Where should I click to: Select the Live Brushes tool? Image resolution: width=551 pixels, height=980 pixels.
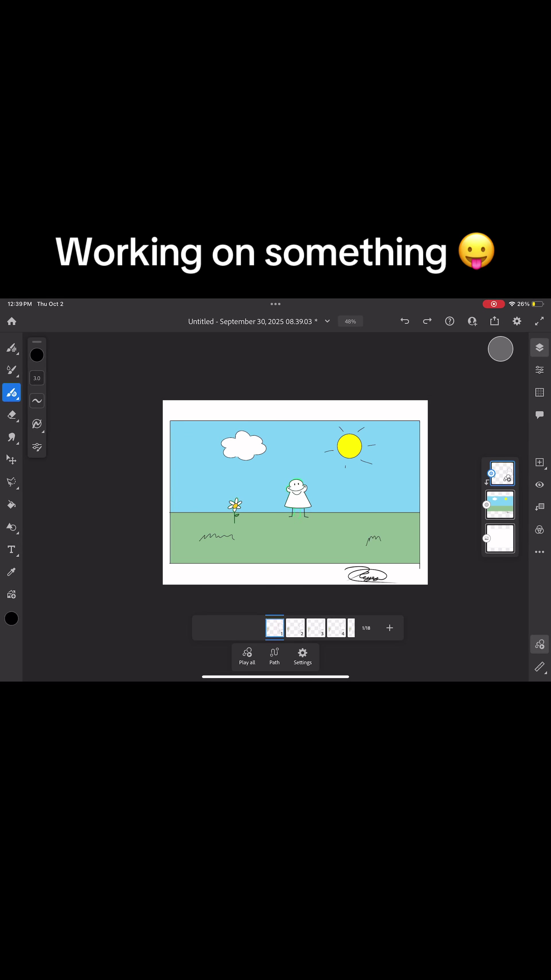(x=11, y=370)
